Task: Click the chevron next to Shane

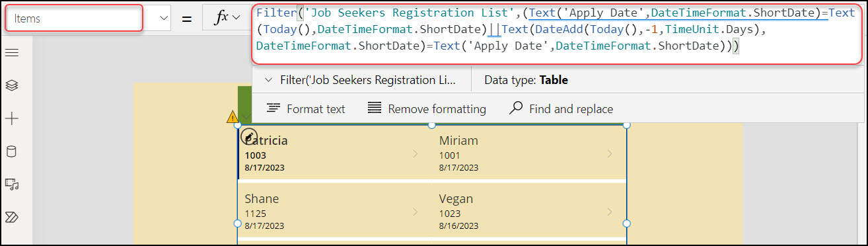Action: coord(416,212)
